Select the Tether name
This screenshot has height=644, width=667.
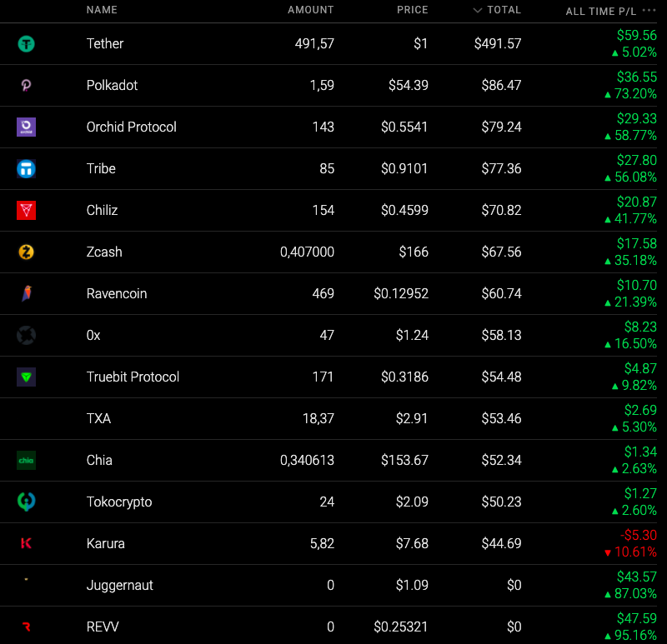105,44
